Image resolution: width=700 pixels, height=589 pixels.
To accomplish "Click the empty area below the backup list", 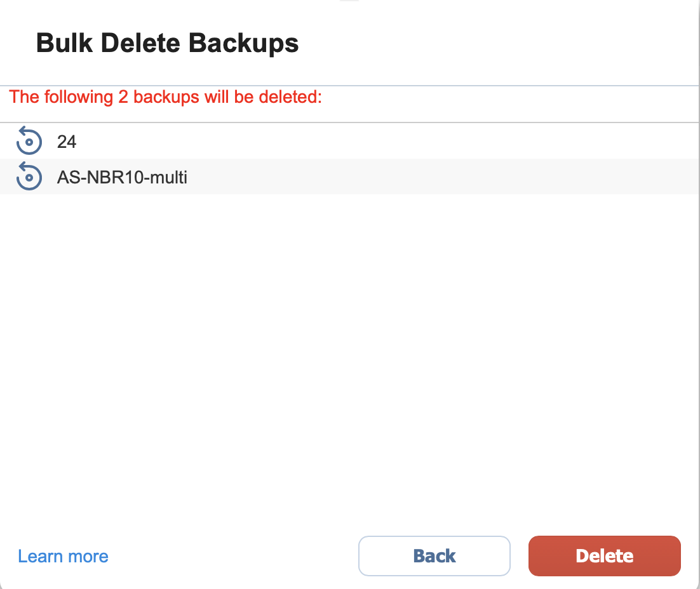I will [x=350, y=357].
